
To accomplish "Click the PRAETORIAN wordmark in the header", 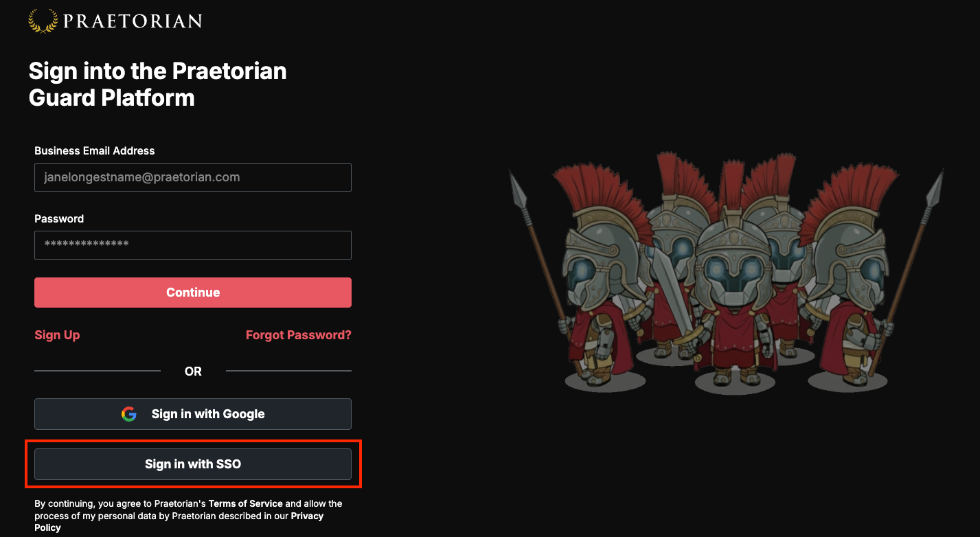I will (x=133, y=21).
